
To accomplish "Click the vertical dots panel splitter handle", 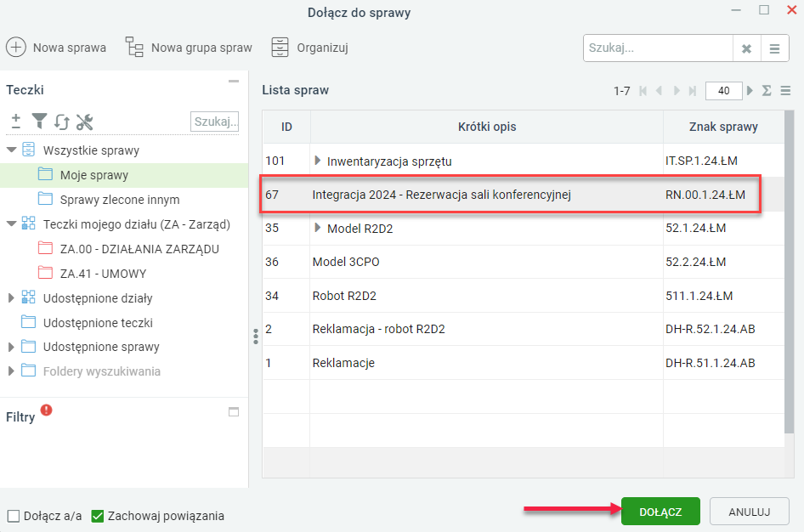I will 255,337.
